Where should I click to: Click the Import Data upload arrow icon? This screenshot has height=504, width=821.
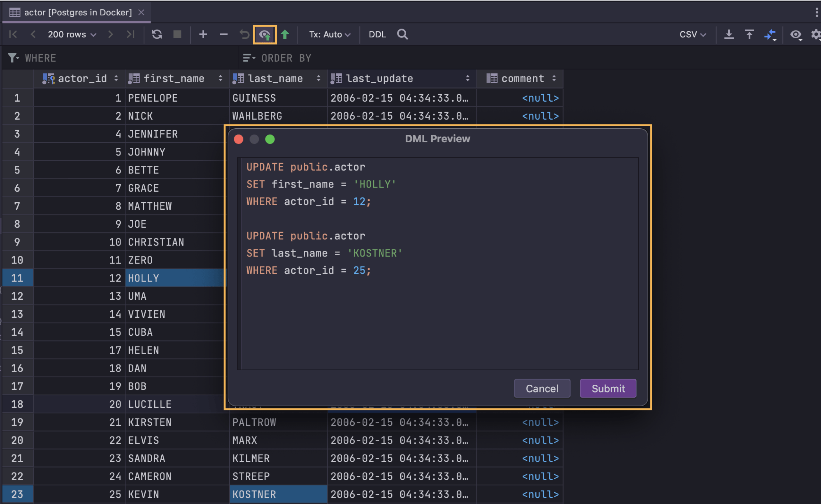tap(749, 34)
